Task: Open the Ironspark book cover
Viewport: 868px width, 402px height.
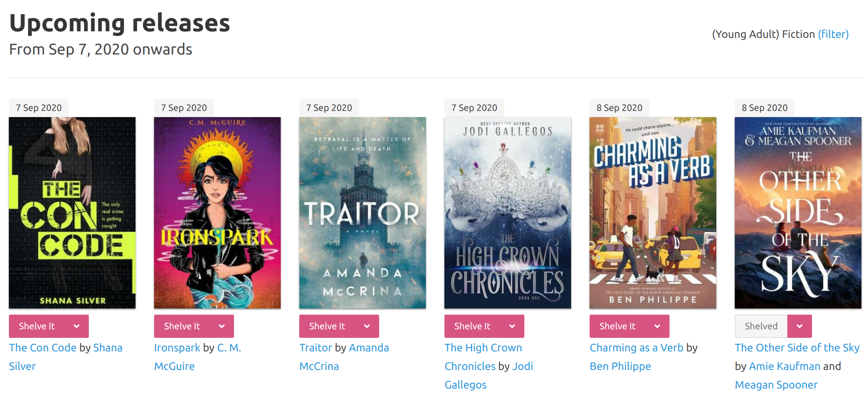Action: coord(217,213)
